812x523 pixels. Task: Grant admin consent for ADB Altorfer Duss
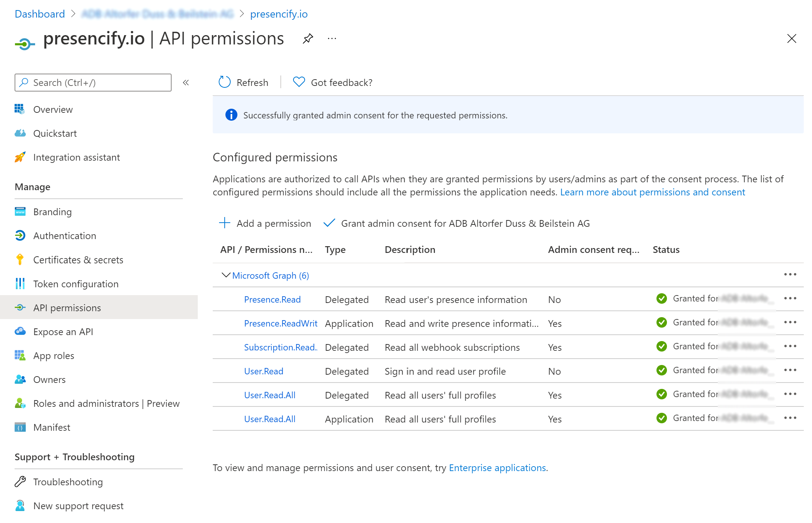(x=456, y=223)
